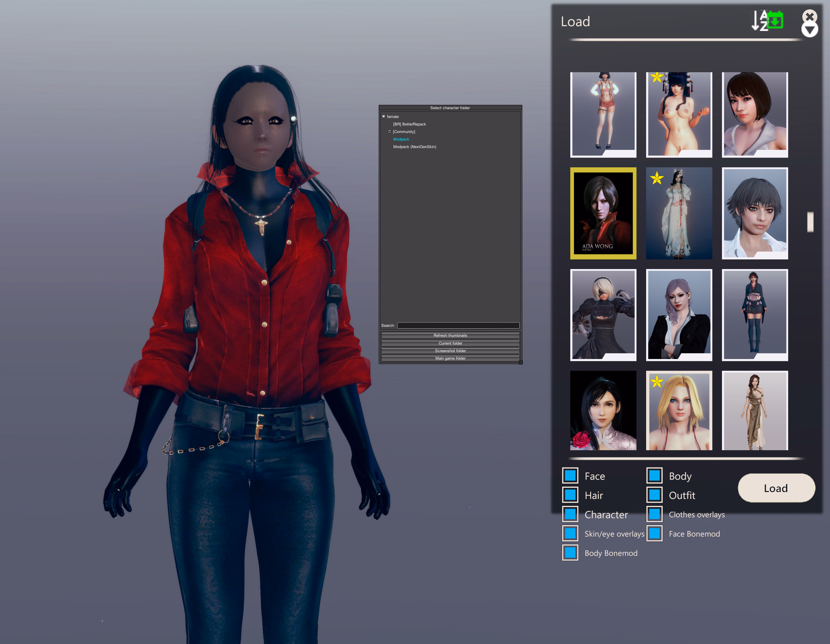Click the character list scrollbar handle
Image resolution: width=830 pixels, height=644 pixels.
click(x=810, y=222)
